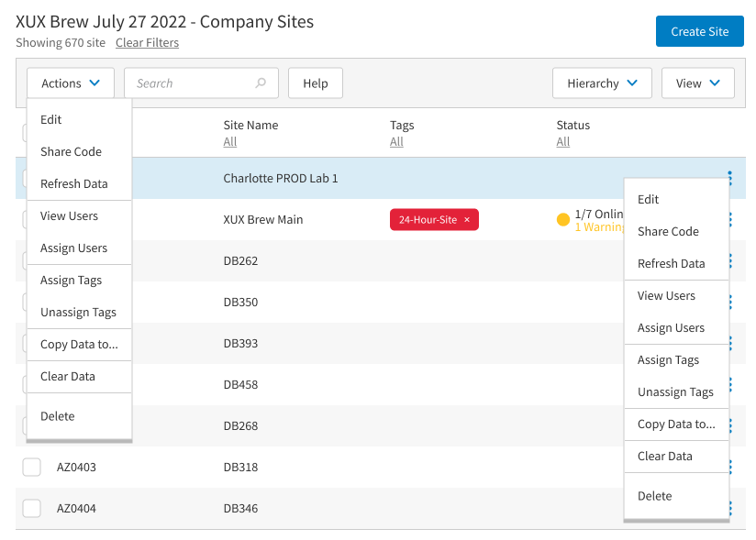Select Refresh Data in the row context menu
Screen dimensions: 756x540
pos(676,264)
